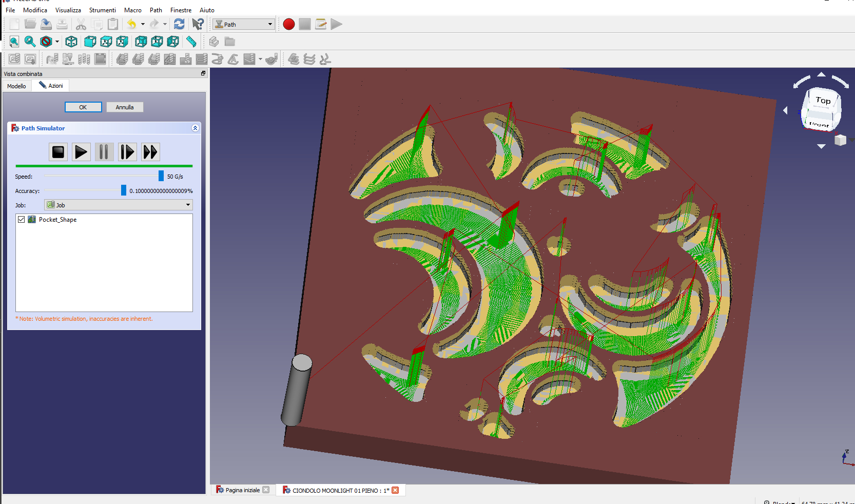855x504 pixels.
Task: Stop the simulation with the stop button
Action: (59, 152)
